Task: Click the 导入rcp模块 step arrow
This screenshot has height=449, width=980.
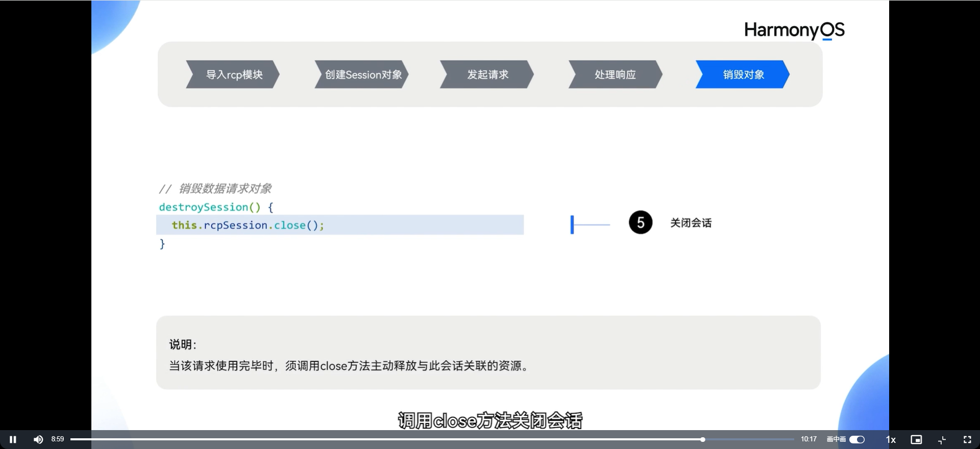Action: 233,74
